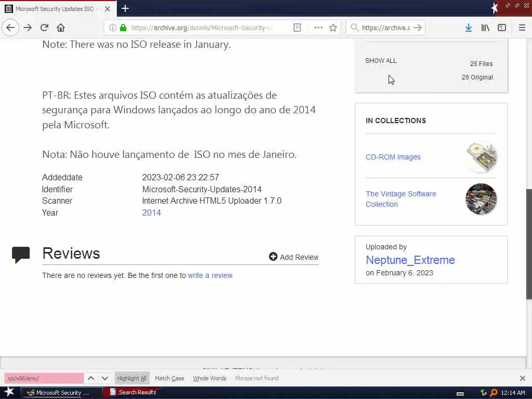Go back to the previous page
532x399 pixels.
[x=10, y=28]
